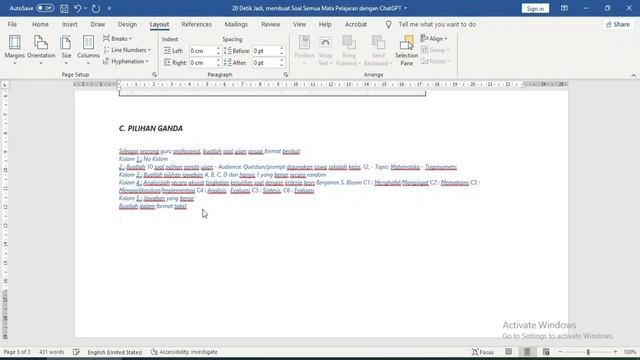
Task: Open the Columns menu
Action: [88, 50]
